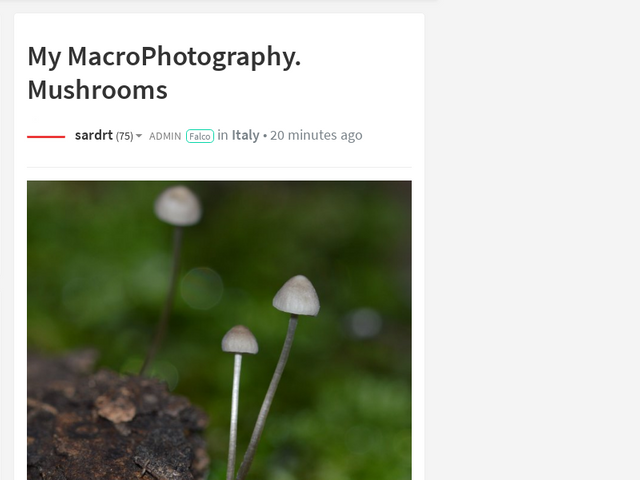Image resolution: width=640 pixels, height=480 pixels.
Task: Click the Falco badge tag
Action: [x=200, y=136]
